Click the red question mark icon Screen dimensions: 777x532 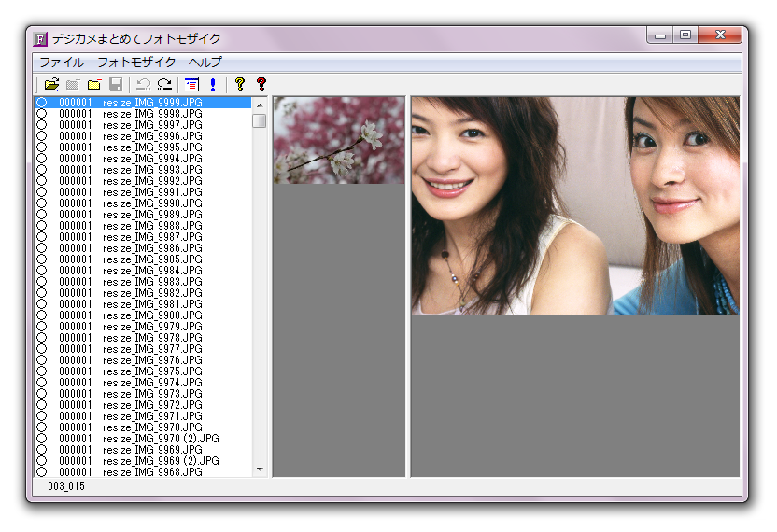(261, 85)
